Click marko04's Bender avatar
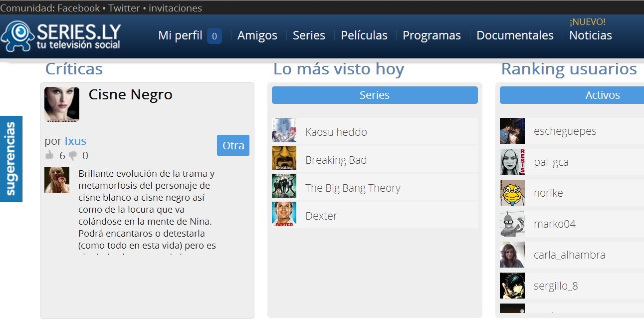Screen dimensions: 644x335 (512, 224)
